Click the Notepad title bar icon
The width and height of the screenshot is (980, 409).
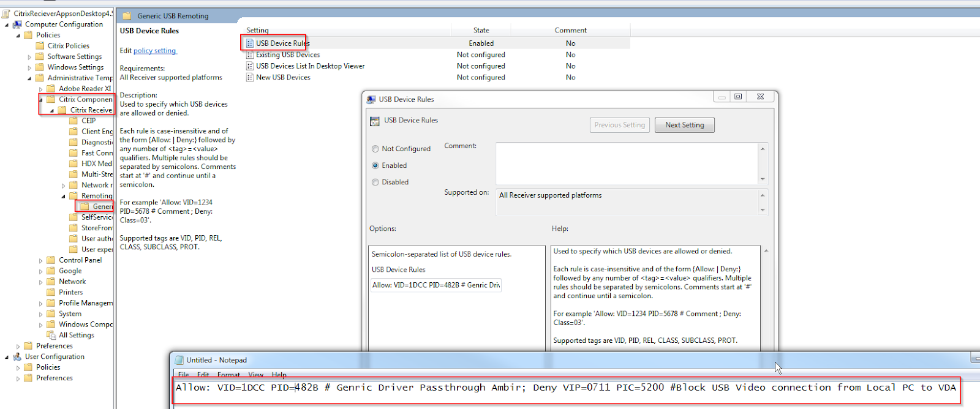179,360
